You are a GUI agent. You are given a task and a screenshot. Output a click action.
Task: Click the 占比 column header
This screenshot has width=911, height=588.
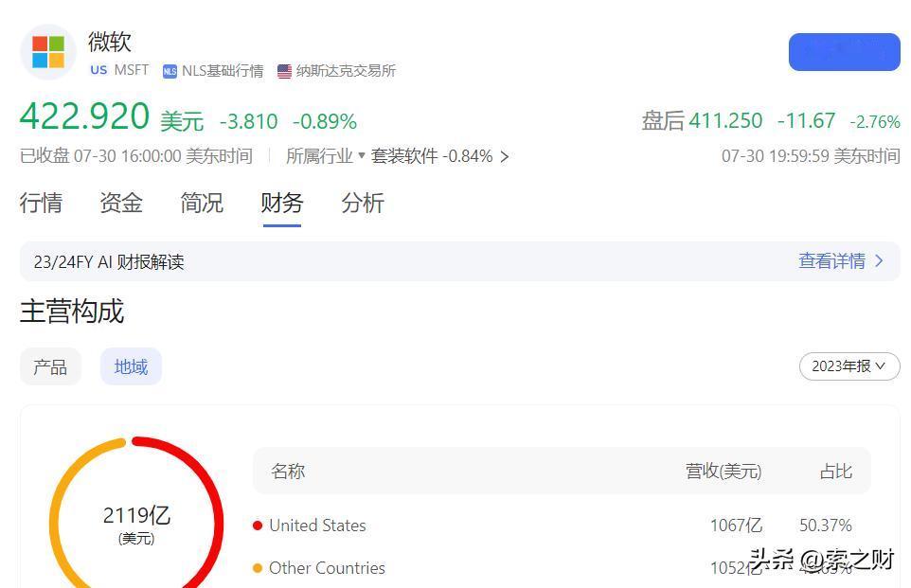click(836, 472)
